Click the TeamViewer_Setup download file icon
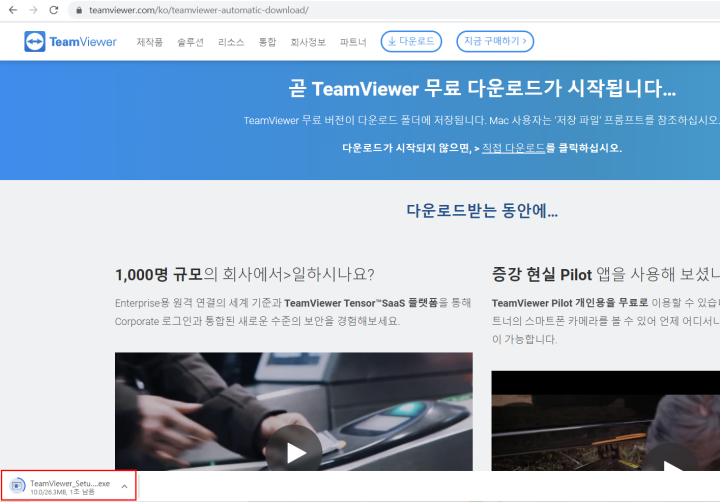 coord(17,485)
